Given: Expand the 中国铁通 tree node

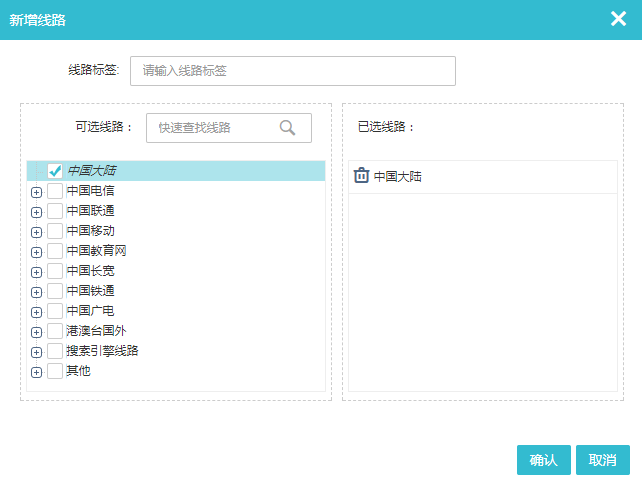Looking at the screenshot, I should coord(36,292).
